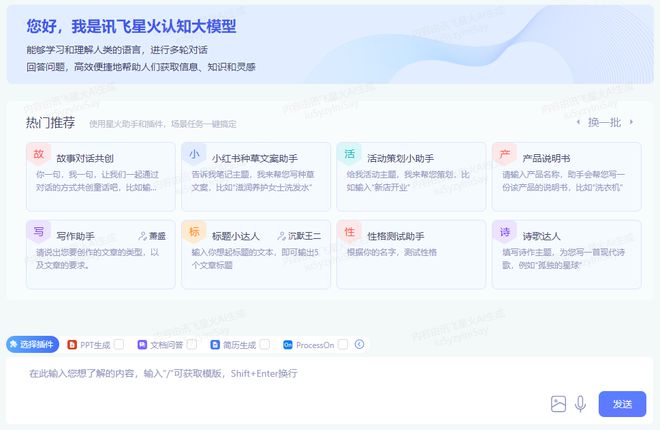Viewport: 660px width, 430px height.
Task: Click the 选择插件 button
Action: [32, 345]
